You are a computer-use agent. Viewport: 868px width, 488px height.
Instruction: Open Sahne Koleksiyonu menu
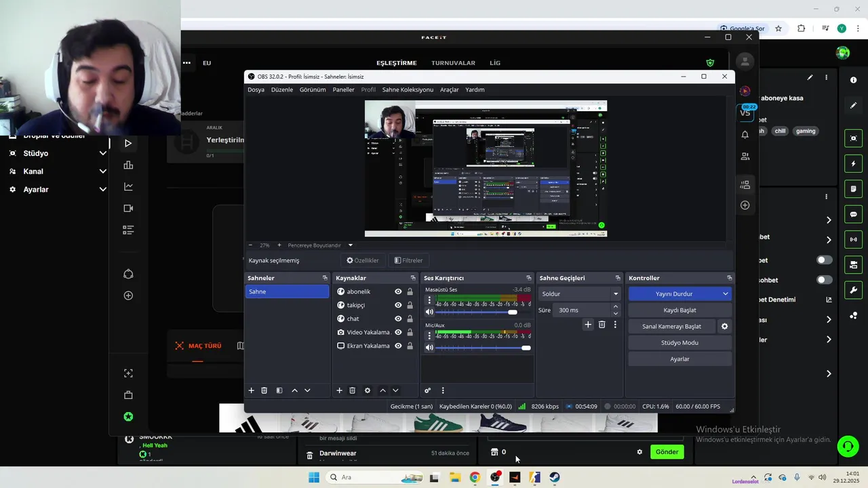tap(408, 89)
